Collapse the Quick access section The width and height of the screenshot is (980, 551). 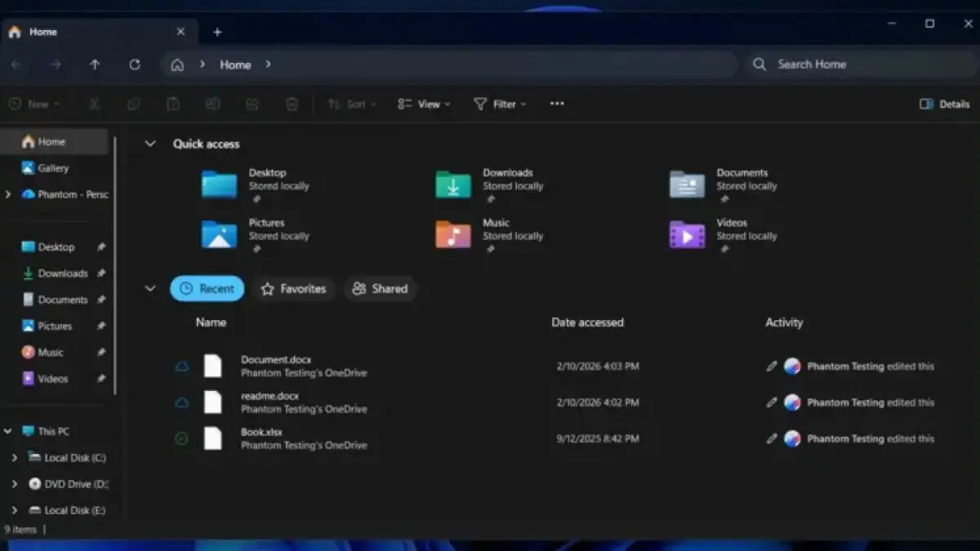coord(150,144)
